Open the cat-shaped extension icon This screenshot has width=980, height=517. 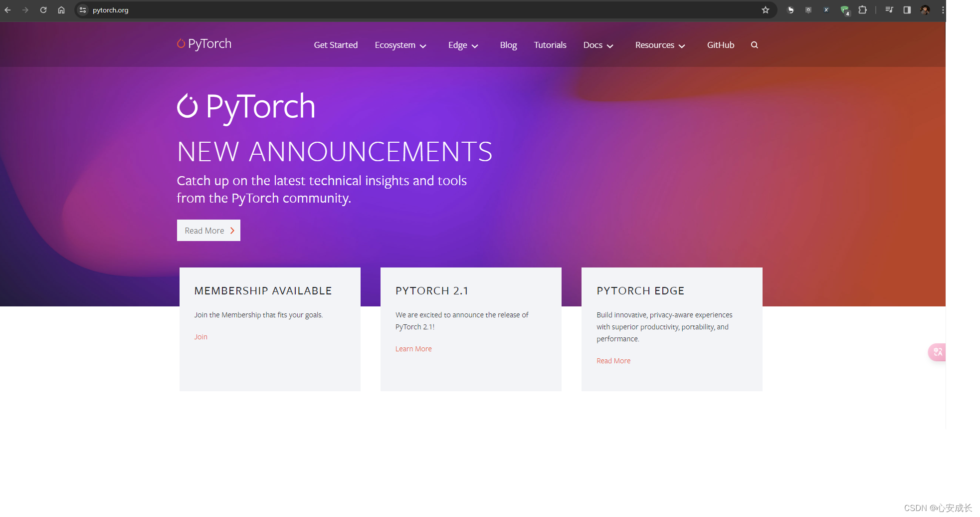pyautogui.click(x=790, y=10)
